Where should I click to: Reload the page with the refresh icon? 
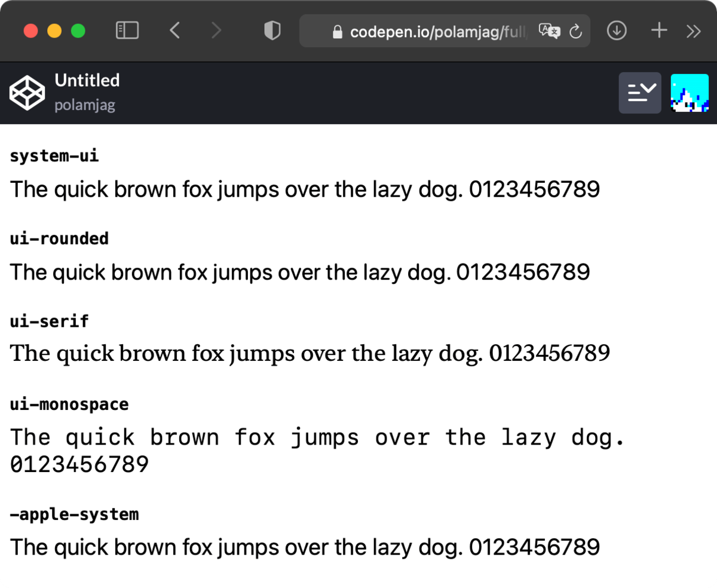(576, 32)
